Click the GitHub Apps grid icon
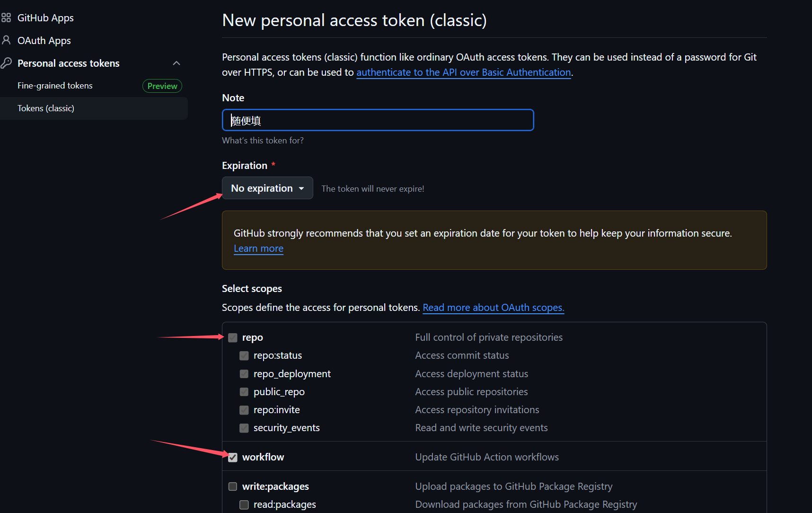The height and width of the screenshot is (513, 812). pos(6,18)
